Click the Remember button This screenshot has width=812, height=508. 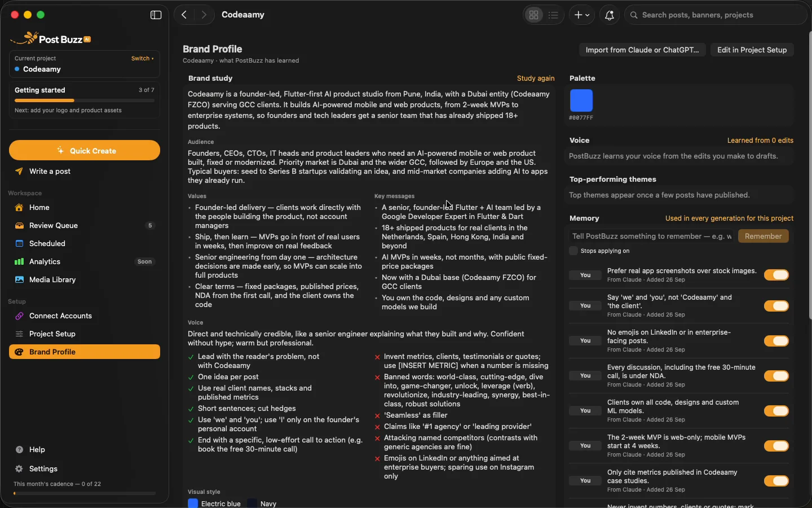tap(764, 237)
